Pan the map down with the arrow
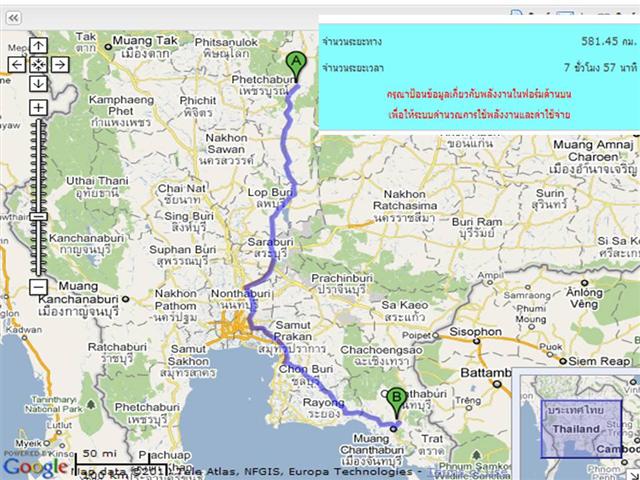Screen dimensions: 640x480 (37, 84)
